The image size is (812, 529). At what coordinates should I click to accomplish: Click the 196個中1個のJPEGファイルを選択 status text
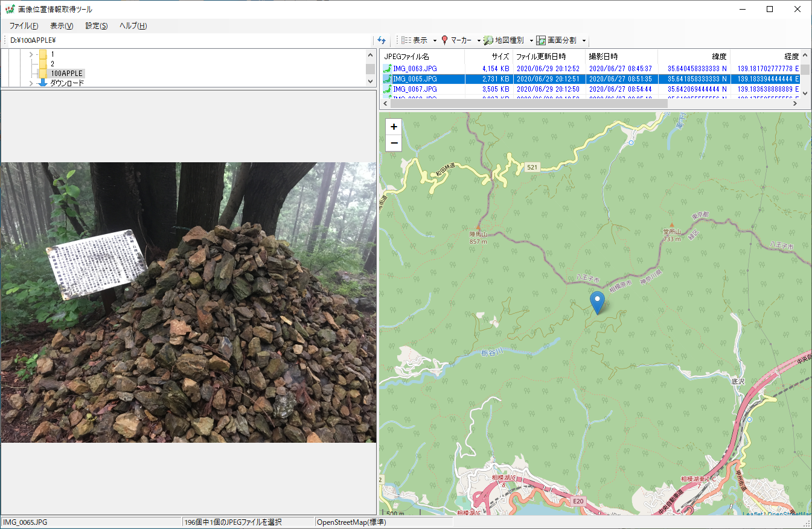233,522
